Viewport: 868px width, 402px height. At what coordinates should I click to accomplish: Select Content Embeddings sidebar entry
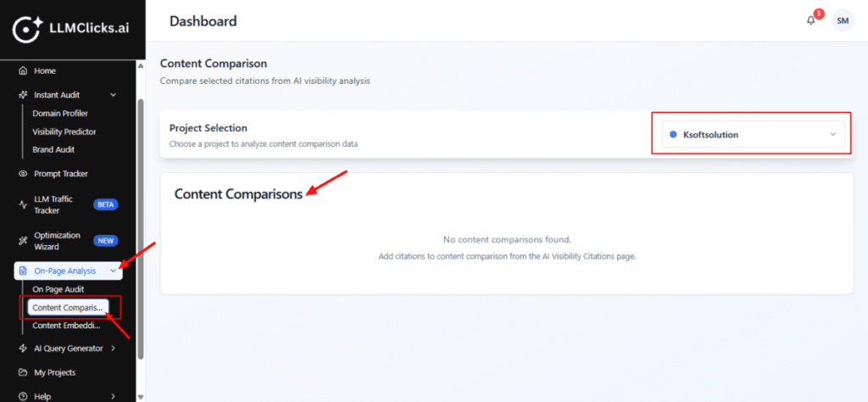tap(66, 326)
